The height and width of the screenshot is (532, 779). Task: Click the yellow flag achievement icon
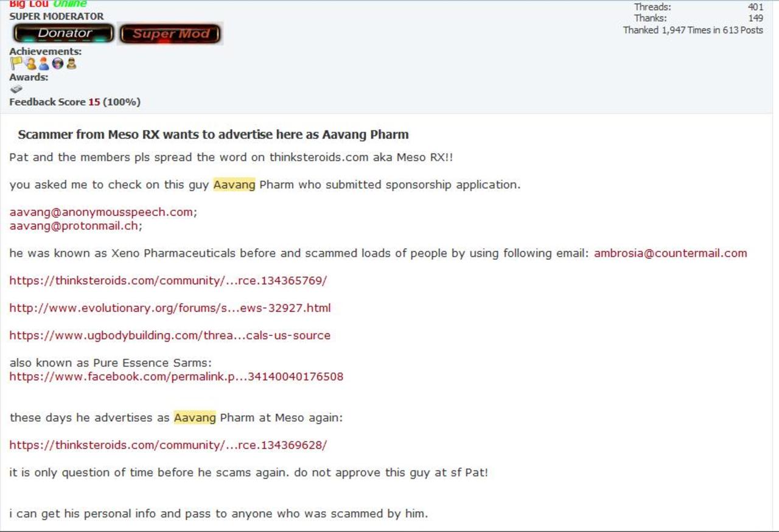click(x=16, y=63)
